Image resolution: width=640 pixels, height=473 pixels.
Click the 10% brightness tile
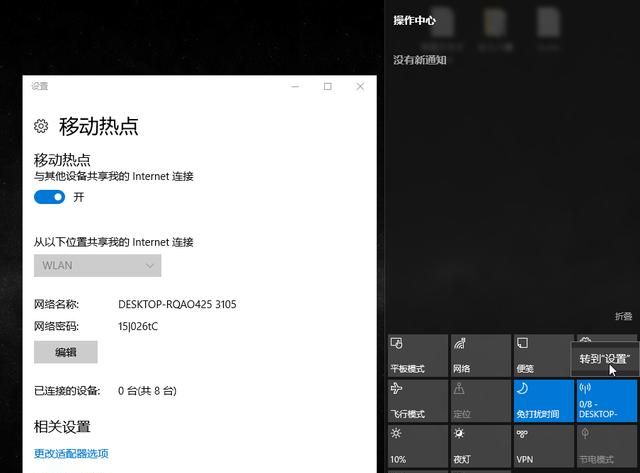(418, 446)
